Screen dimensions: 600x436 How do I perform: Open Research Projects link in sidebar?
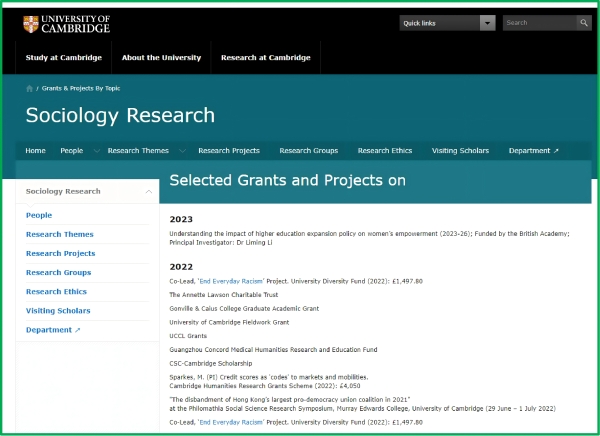(x=60, y=253)
